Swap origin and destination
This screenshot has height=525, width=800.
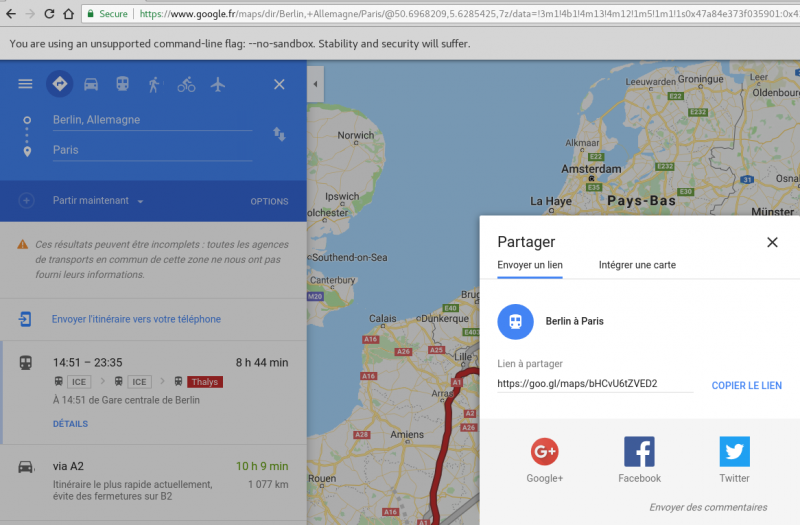pos(279,134)
